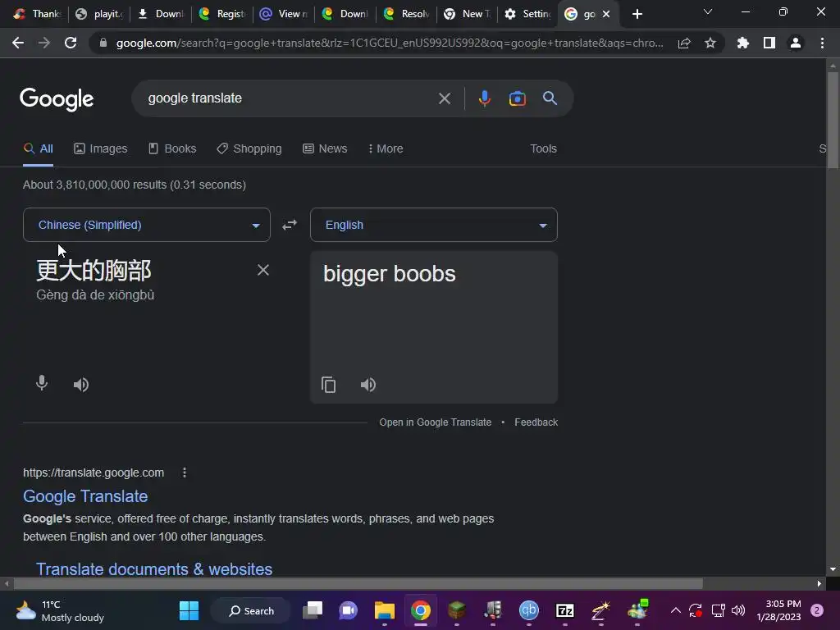This screenshot has height=630, width=840.
Task: Copy the English translation
Action: tap(328, 385)
